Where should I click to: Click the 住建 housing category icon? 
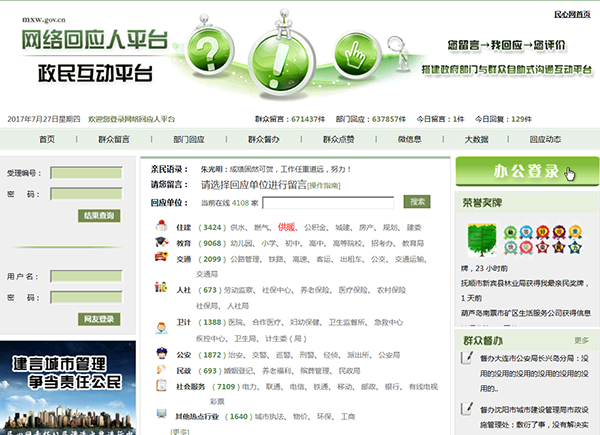pos(160,227)
